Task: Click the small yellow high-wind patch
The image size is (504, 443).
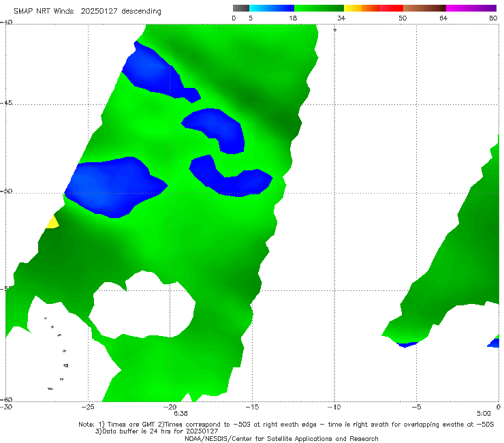Action: (x=52, y=223)
